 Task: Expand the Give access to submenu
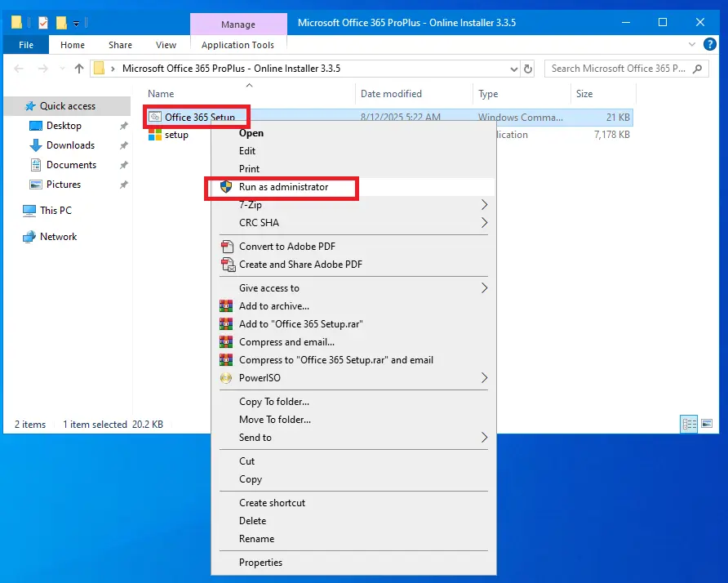tap(353, 288)
